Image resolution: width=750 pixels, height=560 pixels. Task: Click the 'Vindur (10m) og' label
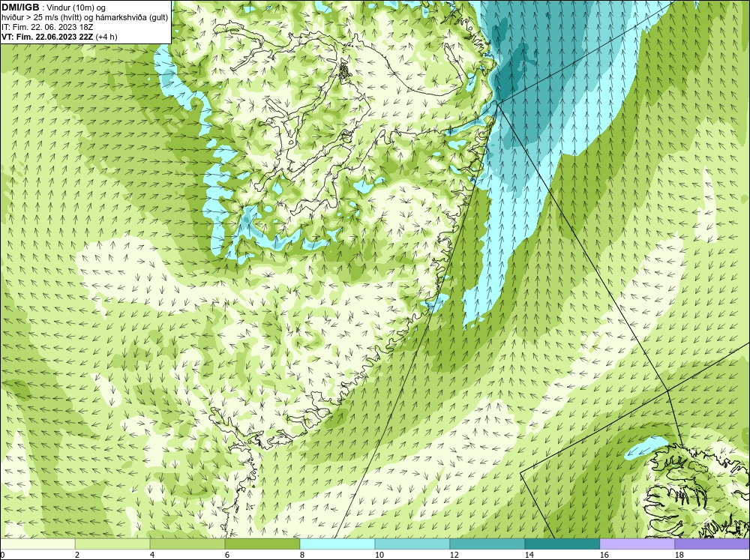point(76,8)
